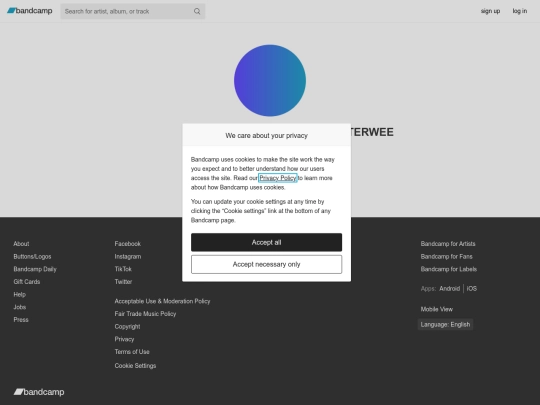Click the Bandcamp logo in the footer

tap(39, 392)
